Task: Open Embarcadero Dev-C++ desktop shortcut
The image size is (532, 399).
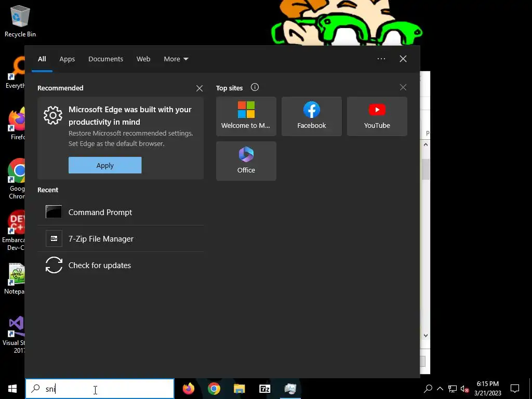Action: tap(14, 231)
